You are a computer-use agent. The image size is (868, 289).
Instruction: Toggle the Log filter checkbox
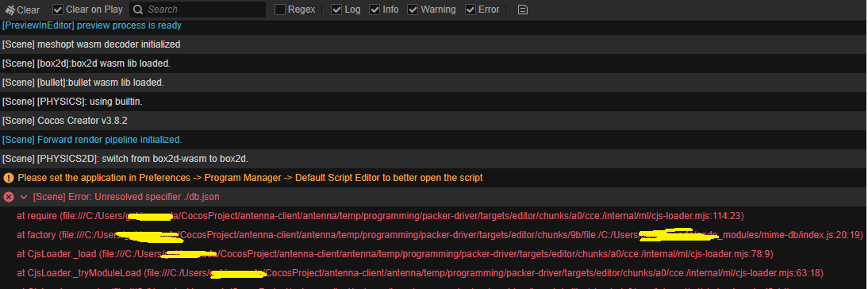click(x=336, y=10)
